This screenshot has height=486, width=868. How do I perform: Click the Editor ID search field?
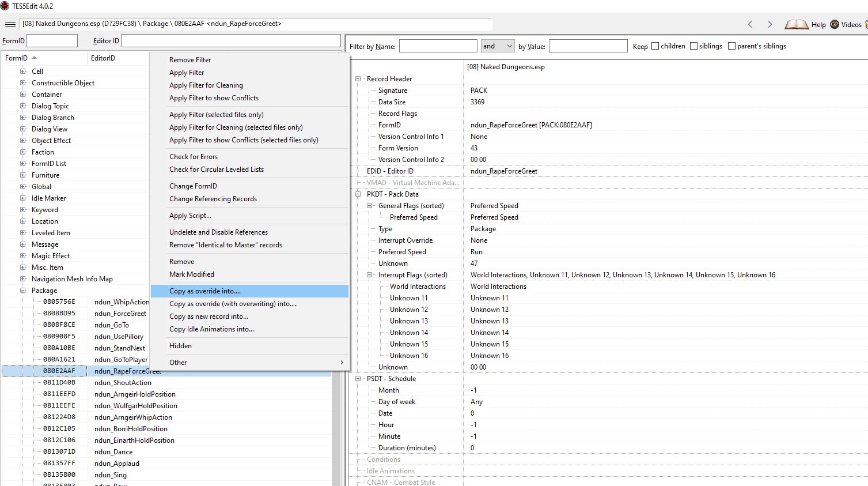(x=231, y=41)
